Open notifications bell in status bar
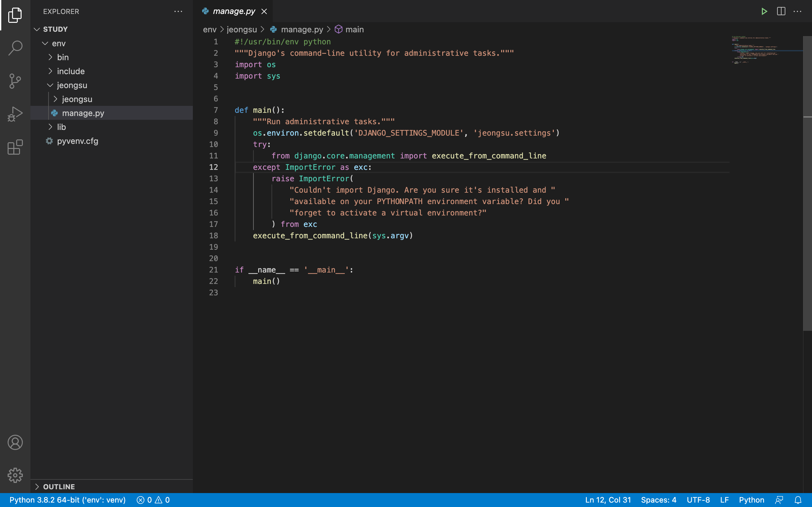The width and height of the screenshot is (812, 507). (x=798, y=500)
